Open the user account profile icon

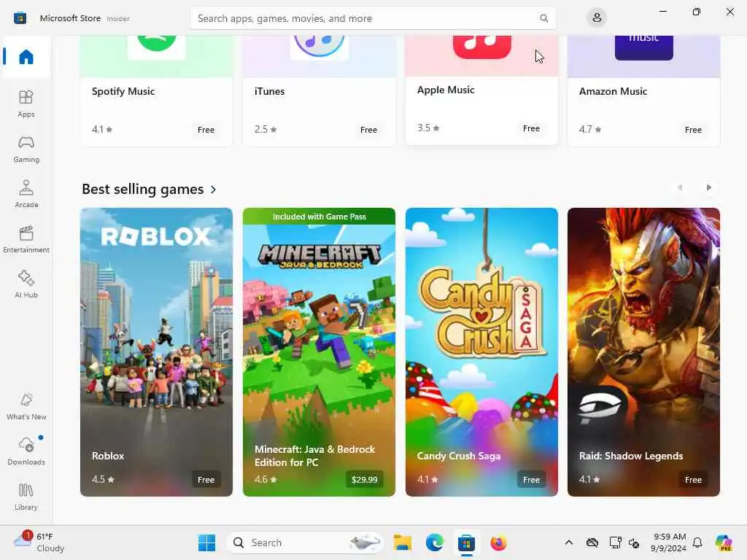pos(597,18)
